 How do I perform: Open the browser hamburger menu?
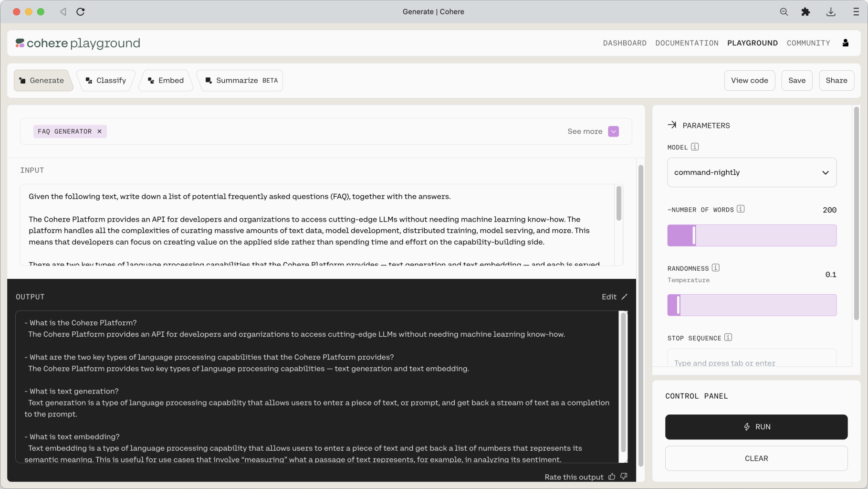click(856, 11)
